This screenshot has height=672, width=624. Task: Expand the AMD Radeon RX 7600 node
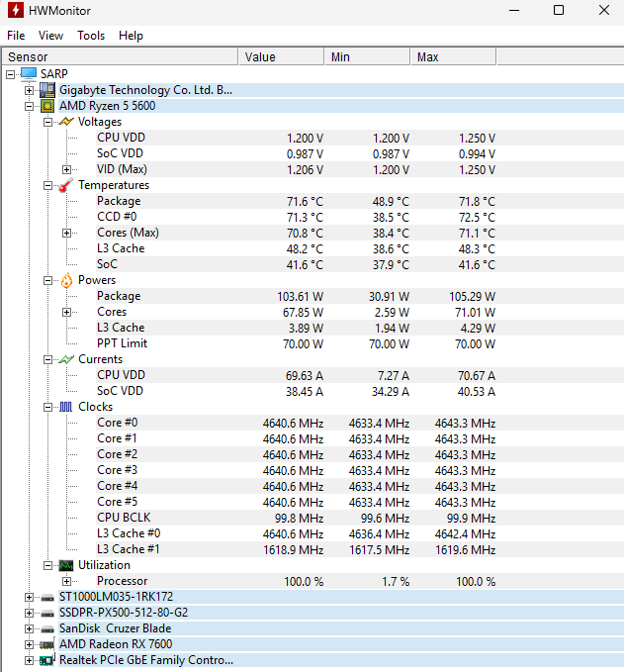[x=29, y=644]
